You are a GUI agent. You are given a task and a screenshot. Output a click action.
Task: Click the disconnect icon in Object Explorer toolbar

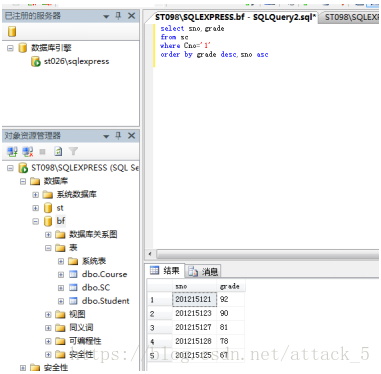28,152
